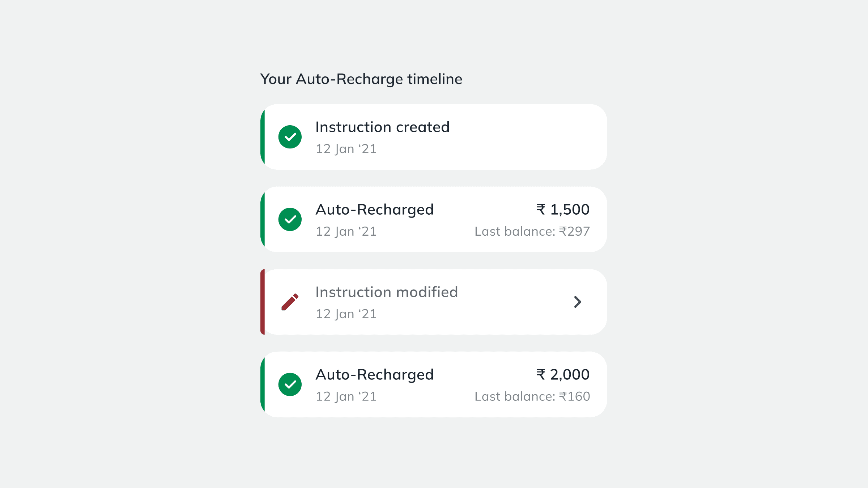Click the ₹ 2,000 recharge amount
The height and width of the screenshot is (488, 868).
click(x=563, y=375)
